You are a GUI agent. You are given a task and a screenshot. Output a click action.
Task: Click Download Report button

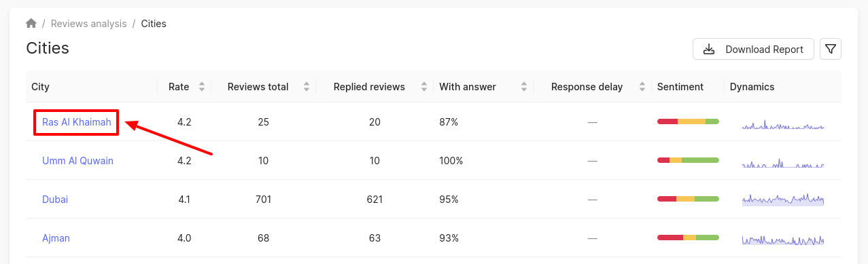point(753,50)
